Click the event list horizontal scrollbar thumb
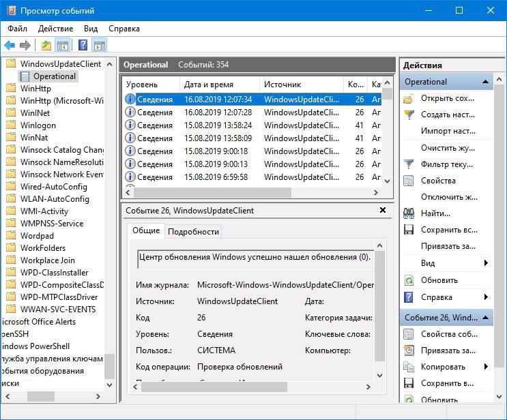 point(212,192)
